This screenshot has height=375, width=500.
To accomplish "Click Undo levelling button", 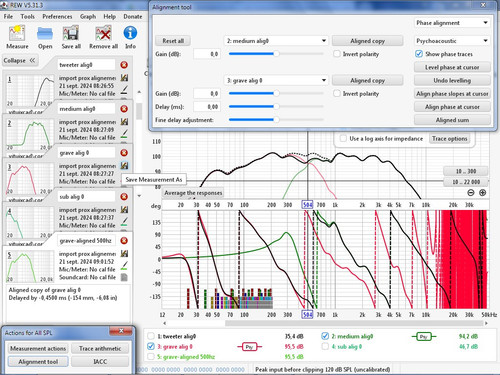I will pyautogui.click(x=452, y=80).
